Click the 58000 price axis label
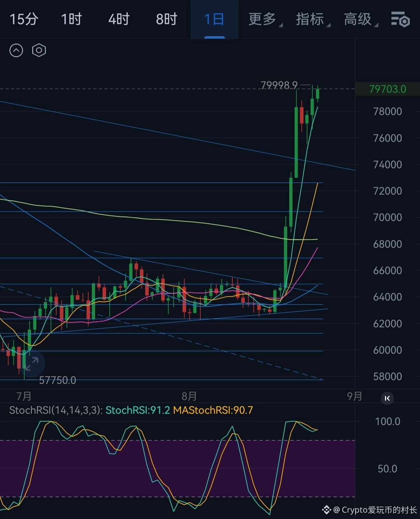 click(x=387, y=376)
